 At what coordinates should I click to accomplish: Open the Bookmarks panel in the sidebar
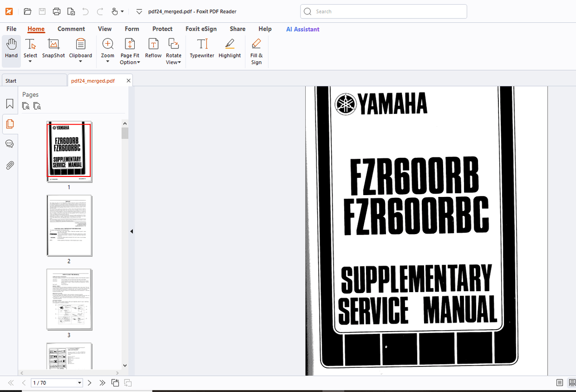pyautogui.click(x=9, y=104)
